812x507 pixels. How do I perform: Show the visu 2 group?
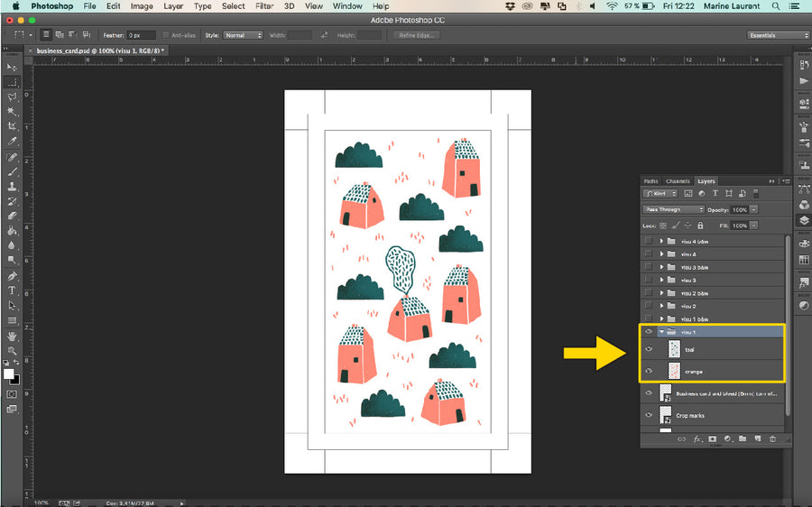tap(649, 306)
